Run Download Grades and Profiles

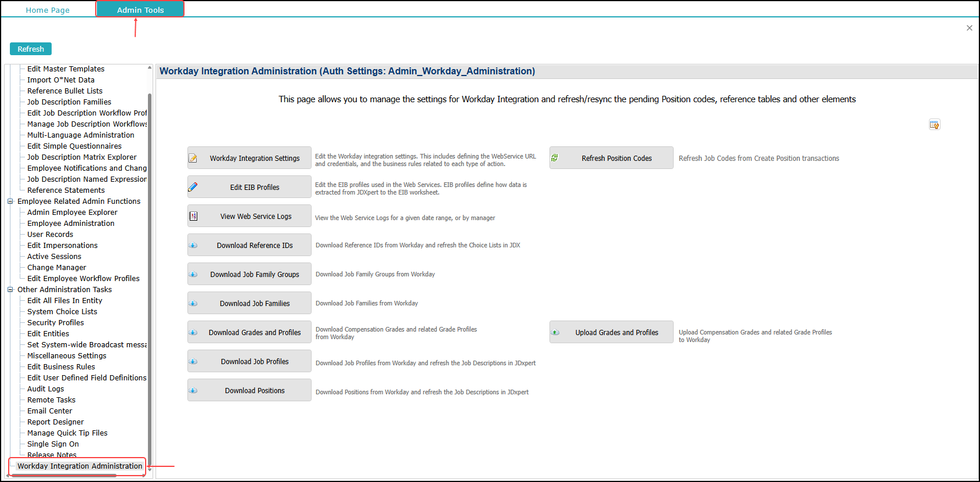tap(249, 332)
